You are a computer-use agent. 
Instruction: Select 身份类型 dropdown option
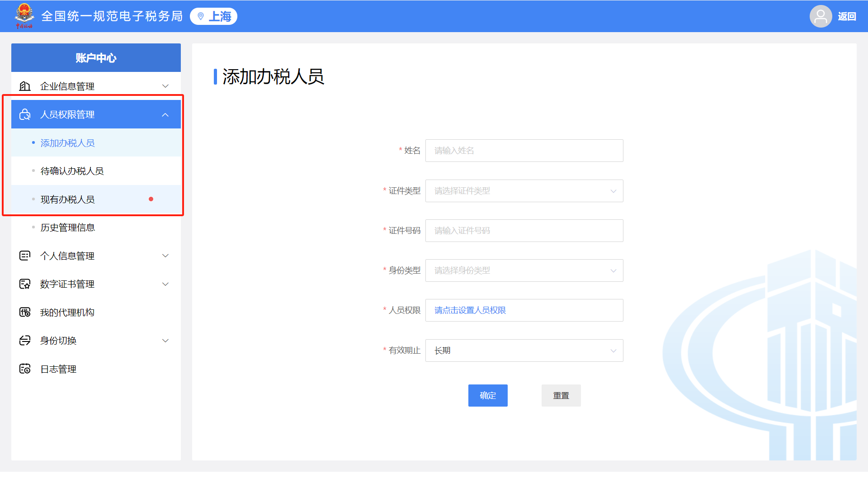point(524,270)
